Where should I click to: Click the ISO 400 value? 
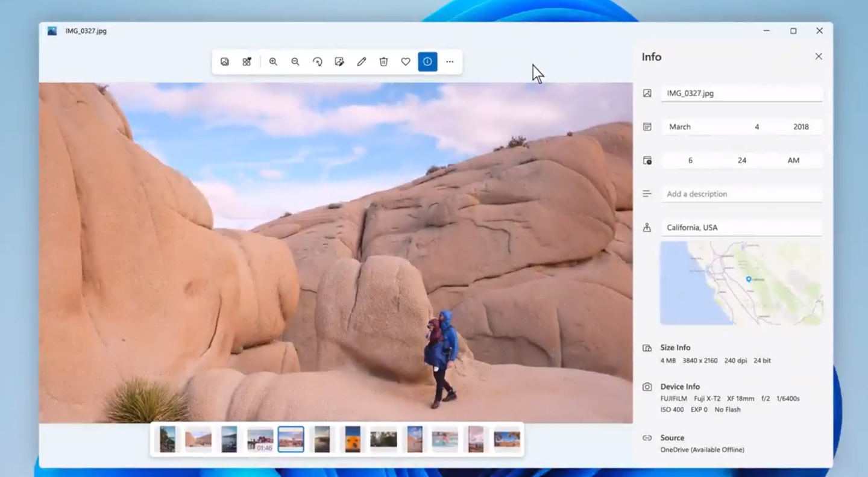click(x=672, y=410)
